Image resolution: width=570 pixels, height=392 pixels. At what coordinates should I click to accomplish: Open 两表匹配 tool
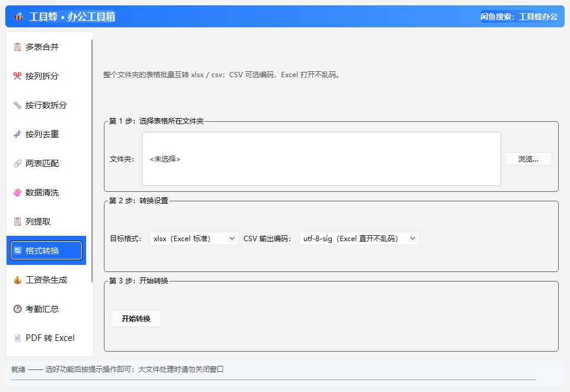(46, 163)
